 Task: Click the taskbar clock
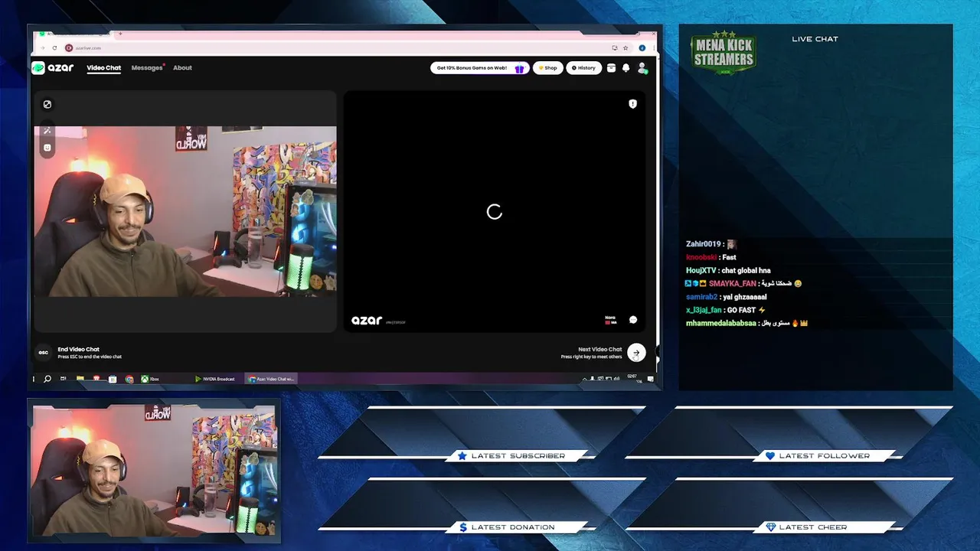point(632,378)
